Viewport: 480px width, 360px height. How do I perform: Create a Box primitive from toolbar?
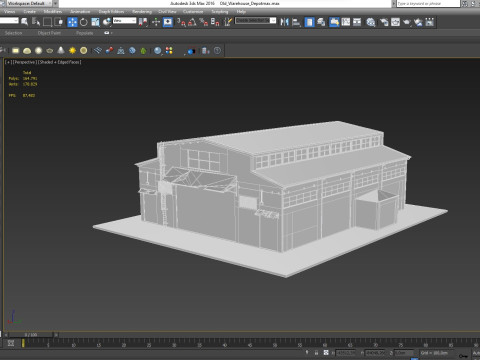[15, 51]
